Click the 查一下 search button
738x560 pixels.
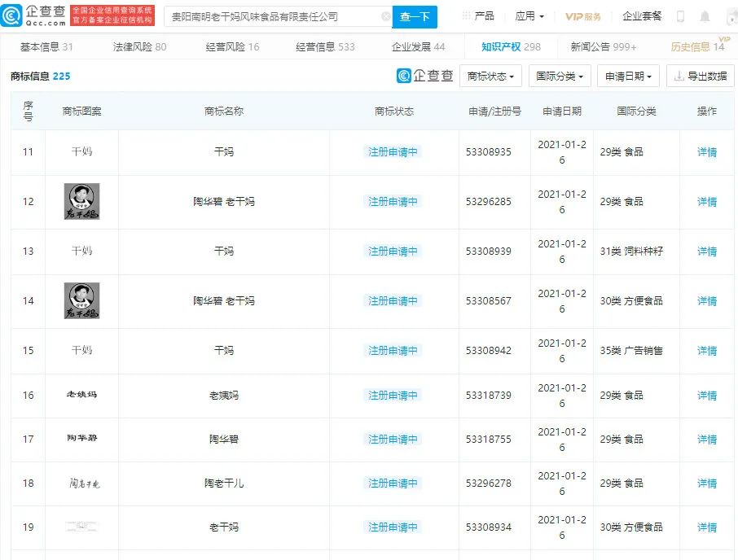pos(415,17)
